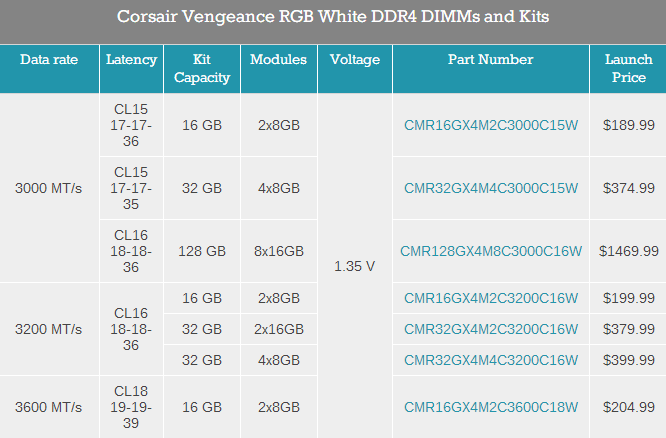Select the Latency column header
This screenshot has height=438, width=666.
(131, 60)
